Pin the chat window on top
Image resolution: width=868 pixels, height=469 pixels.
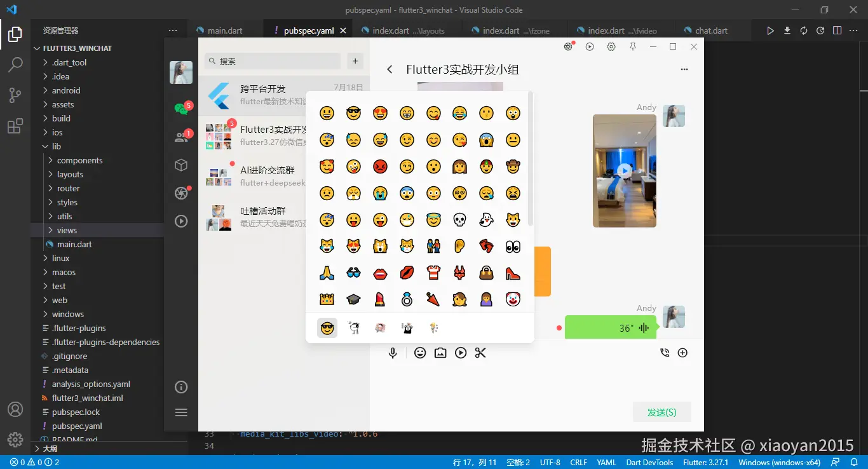tap(632, 46)
